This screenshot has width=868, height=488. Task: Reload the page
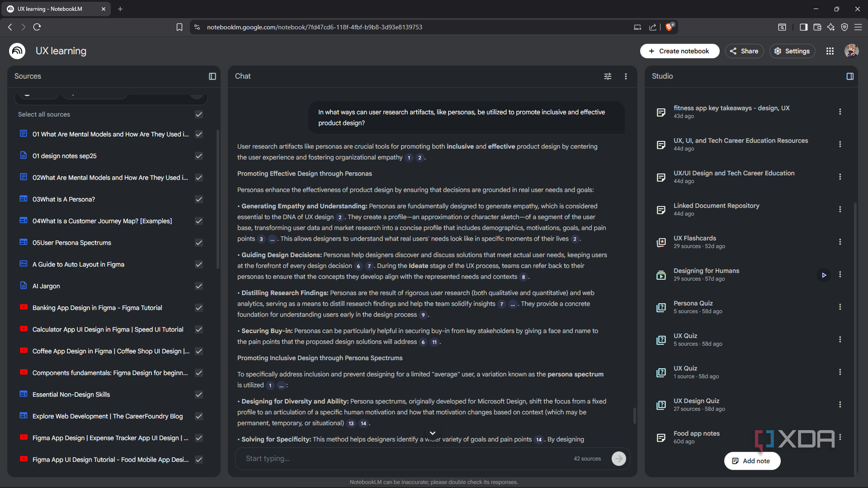tap(37, 27)
